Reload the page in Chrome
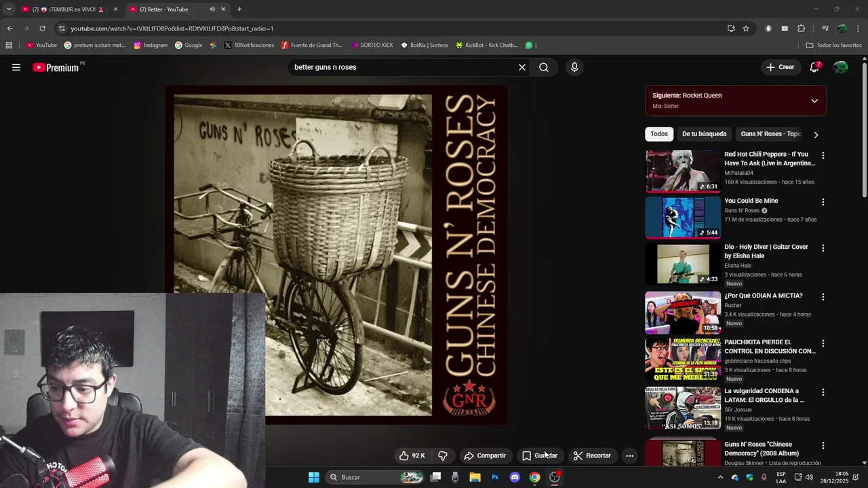 pos(42,28)
